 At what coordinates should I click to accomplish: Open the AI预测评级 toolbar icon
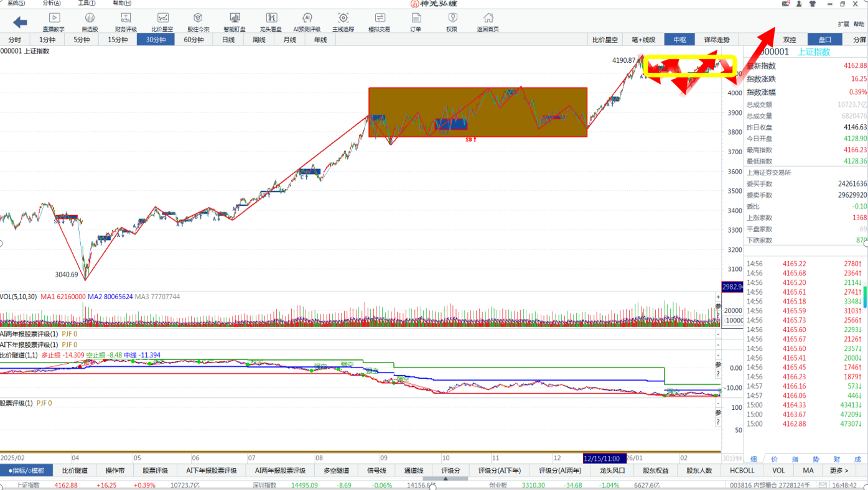click(307, 22)
